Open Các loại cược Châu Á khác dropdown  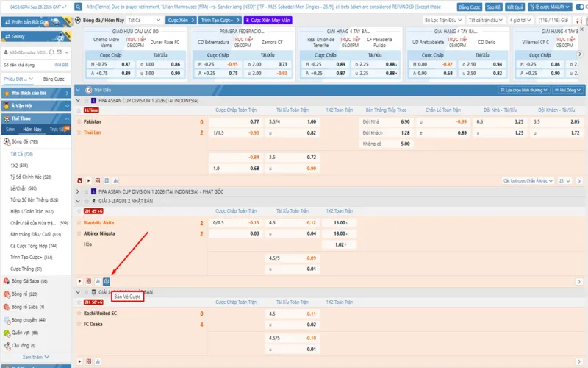pos(528,181)
